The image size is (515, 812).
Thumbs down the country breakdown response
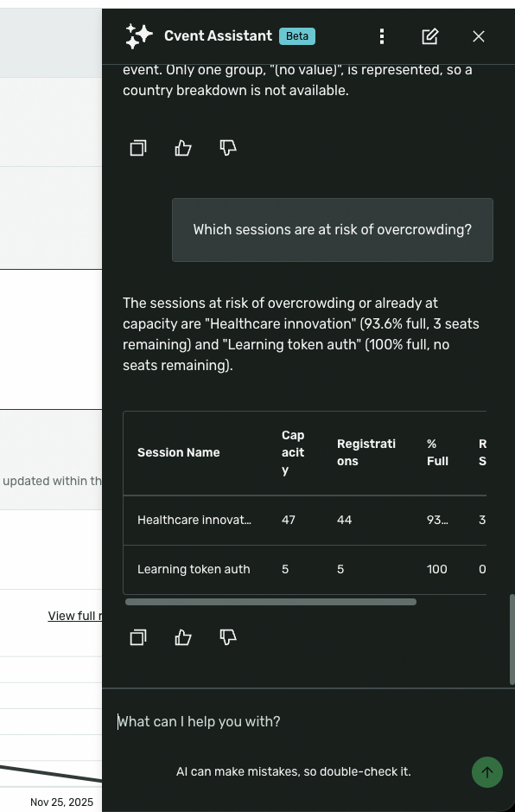coord(228,148)
